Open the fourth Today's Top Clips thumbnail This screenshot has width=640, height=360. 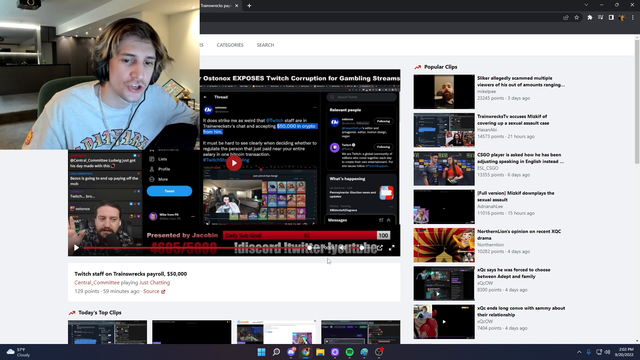(361, 332)
